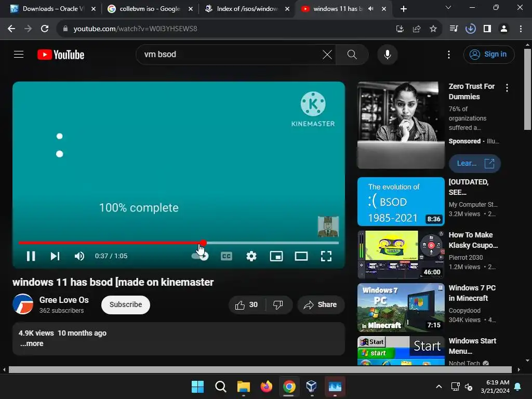Click the page vertical scrollbar
Viewport: 532px width, 399px height.
527,89
